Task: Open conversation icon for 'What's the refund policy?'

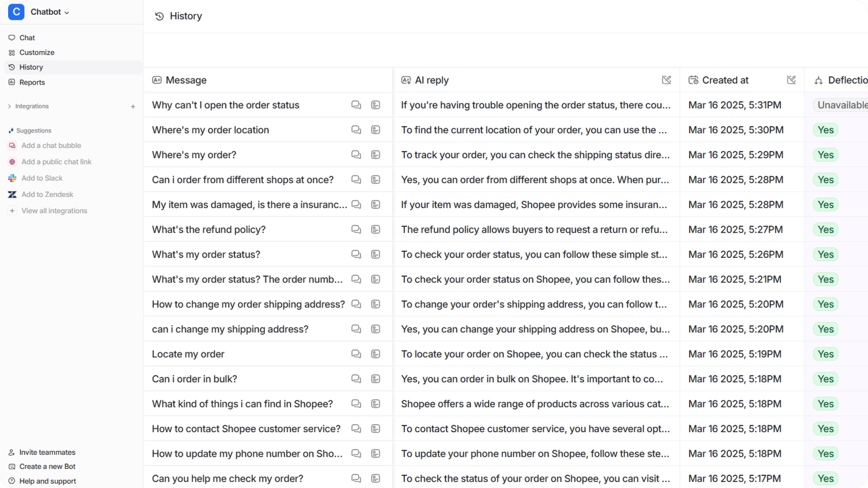Action: [356, 229]
